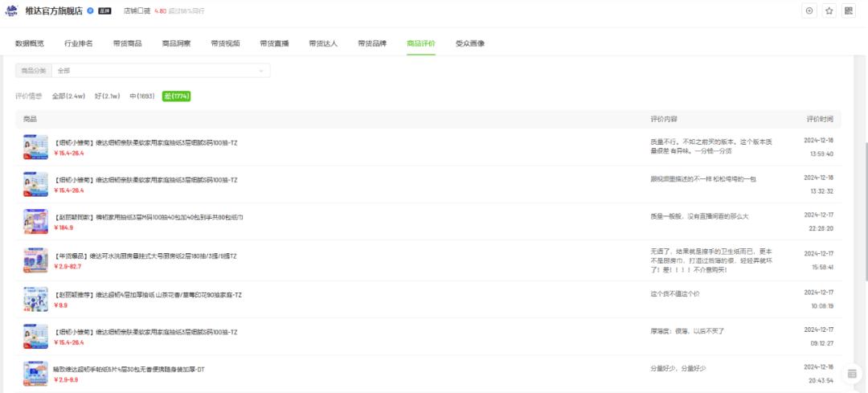Image resolution: width=868 pixels, height=393 pixels.
Task: Select the 带货品牌 tab
Action: [373, 43]
